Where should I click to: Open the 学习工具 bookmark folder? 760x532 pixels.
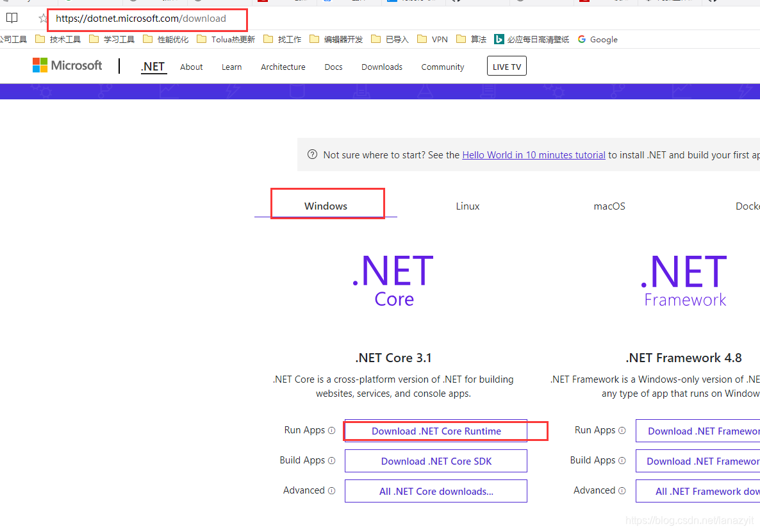pyautogui.click(x=112, y=39)
